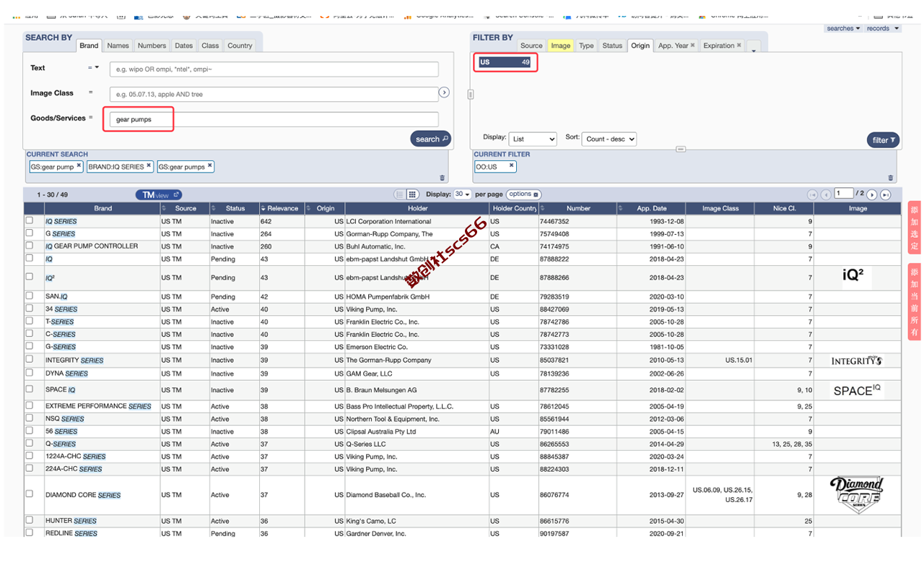Close the Expiration filter tab
Image resolution: width=924 pixels, height=578 pixels.
739,45
